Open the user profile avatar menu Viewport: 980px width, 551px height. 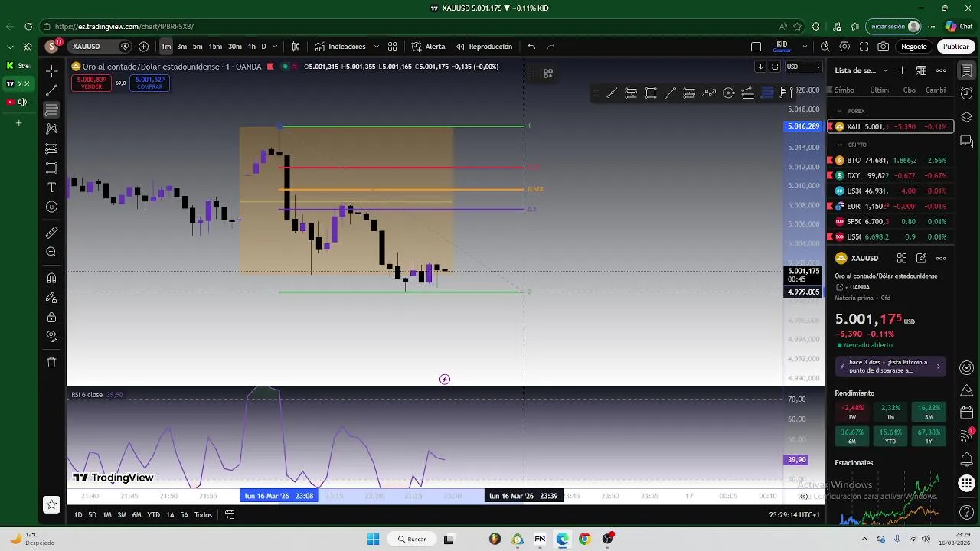[51, 47]
